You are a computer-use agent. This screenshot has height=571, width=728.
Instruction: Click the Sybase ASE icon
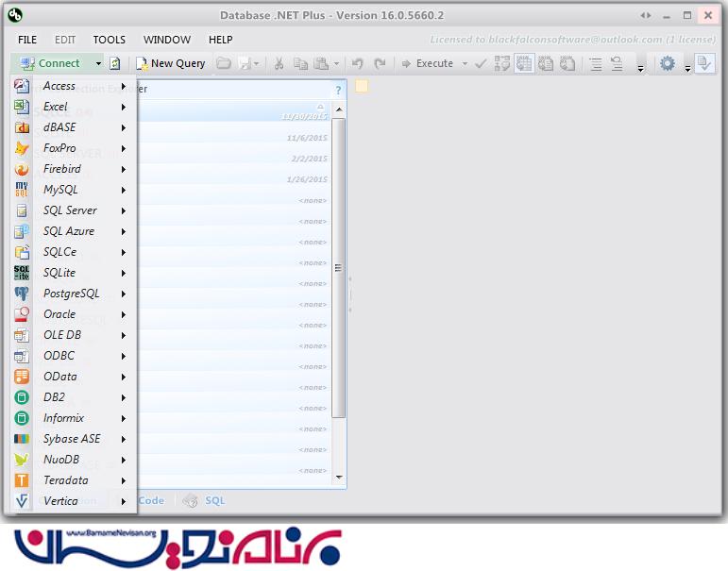(x=22, y=439)
